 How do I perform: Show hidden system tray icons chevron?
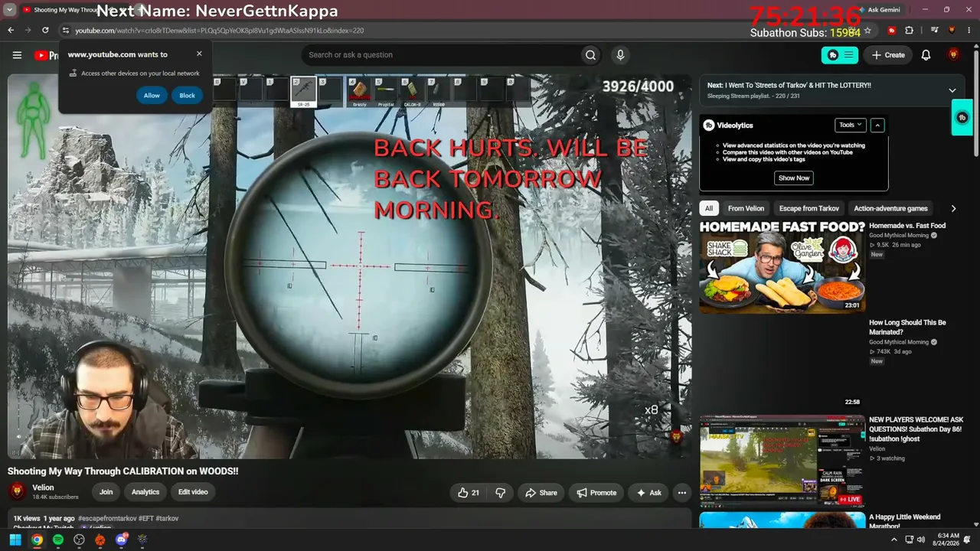(894, 540)
